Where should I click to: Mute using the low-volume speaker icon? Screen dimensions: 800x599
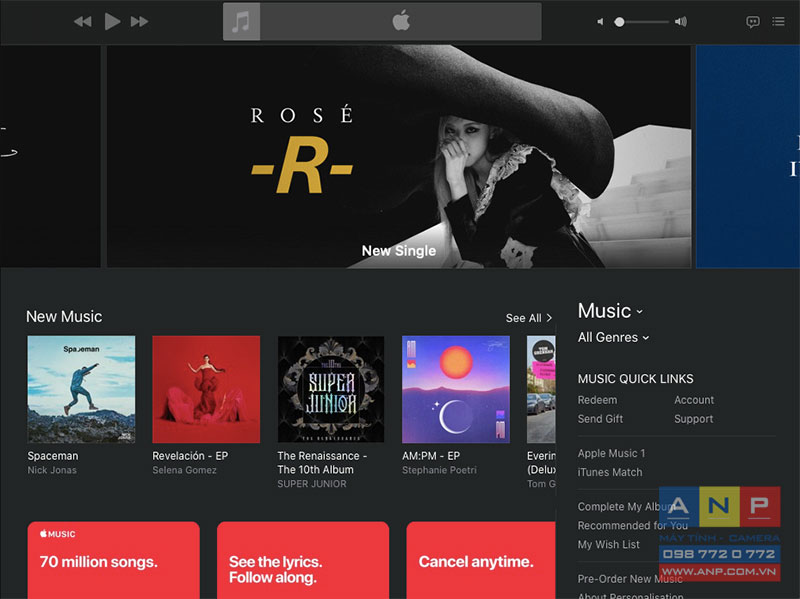(601, 22)
